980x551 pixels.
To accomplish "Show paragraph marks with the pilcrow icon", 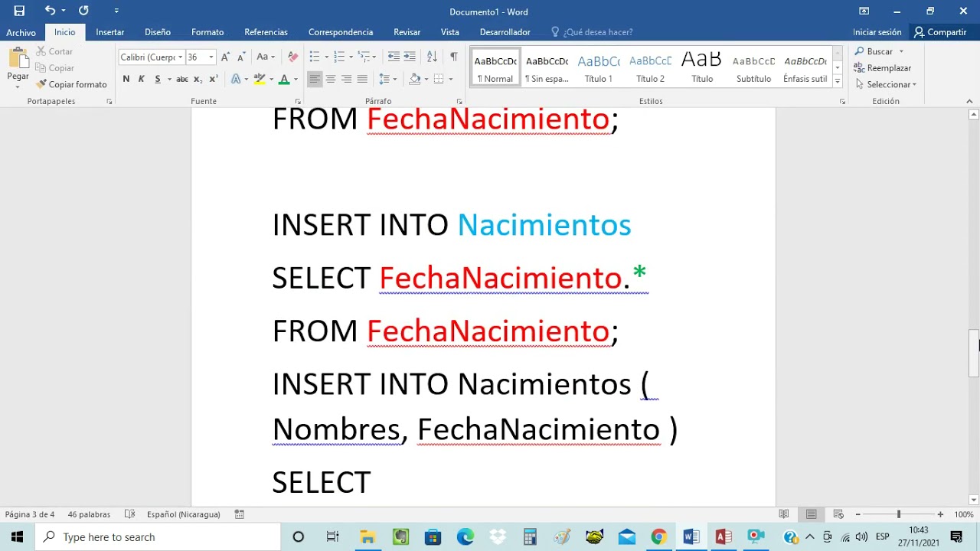I will coord(453,57).
